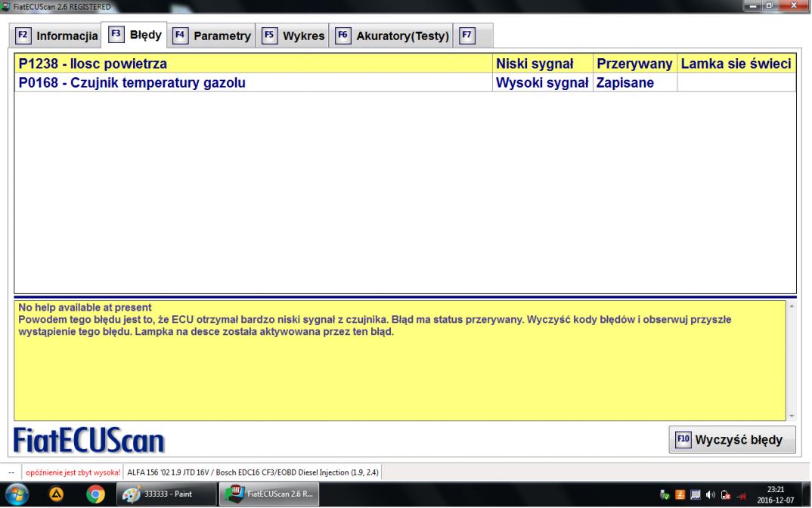Click the monitor tray icon
The image size is (812, 508).
point(696,495)
